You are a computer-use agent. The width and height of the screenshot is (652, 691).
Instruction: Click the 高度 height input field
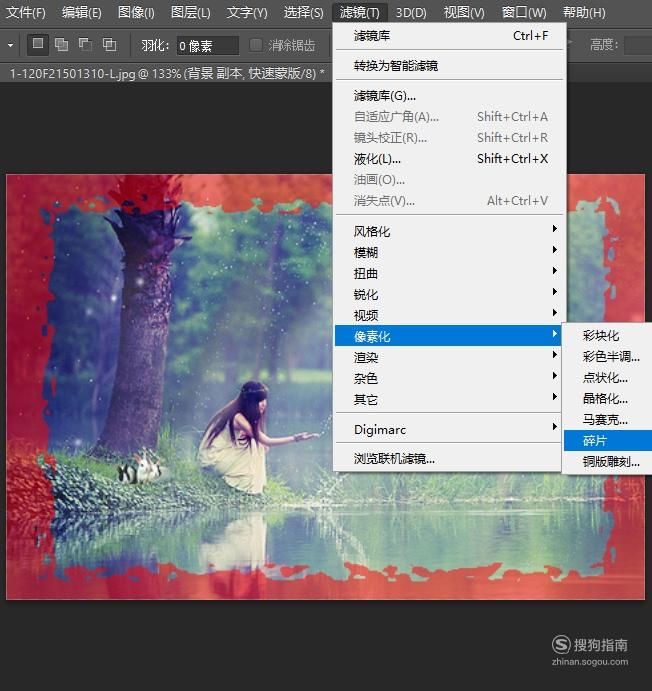638,45
